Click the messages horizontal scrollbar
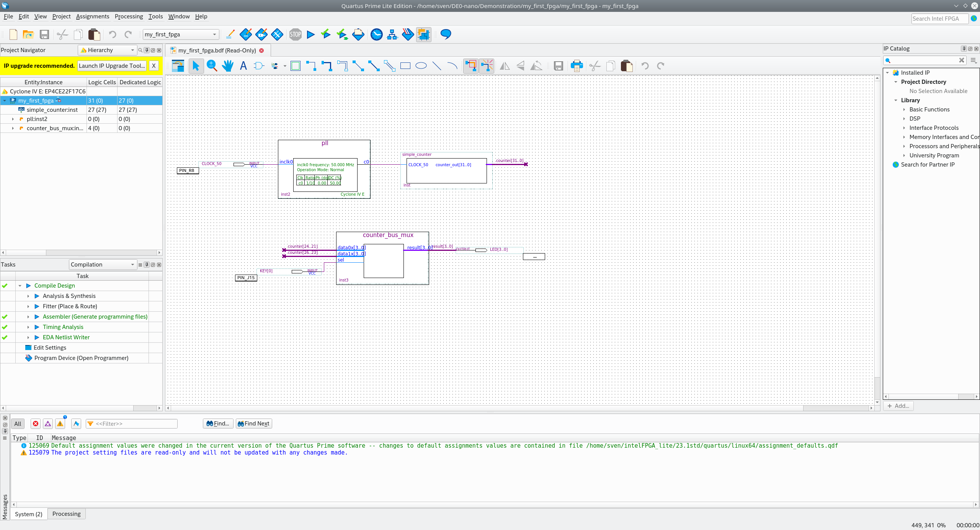Screen dimensions: 980x530 [495, 505]
